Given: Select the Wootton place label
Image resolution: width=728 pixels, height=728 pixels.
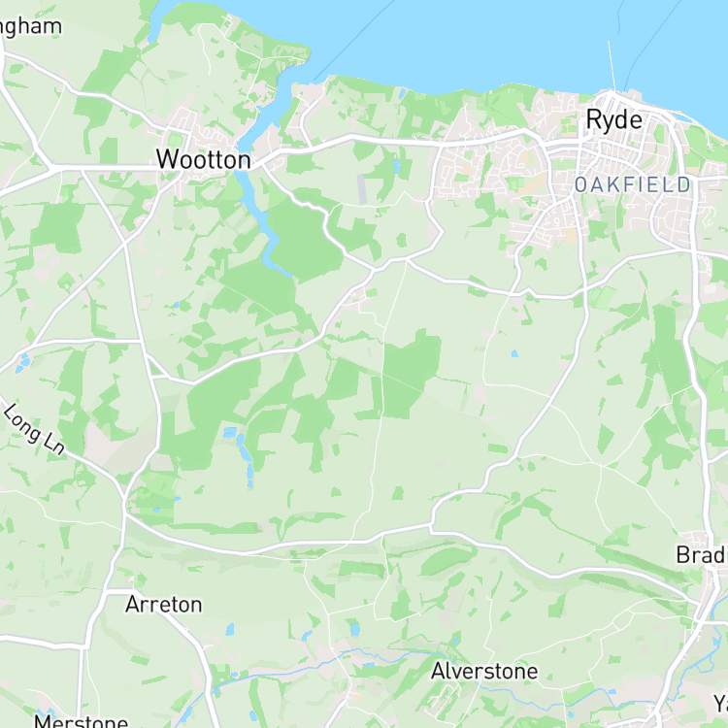Looking at the screenshot, I should click(x=204, y=160).
